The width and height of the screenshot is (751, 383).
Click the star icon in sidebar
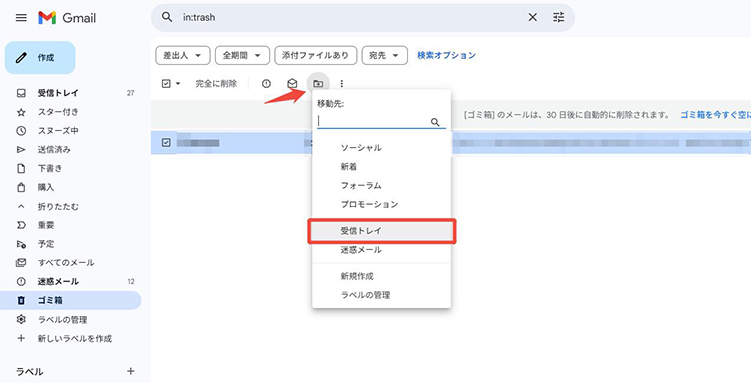(x=21, y=112)
